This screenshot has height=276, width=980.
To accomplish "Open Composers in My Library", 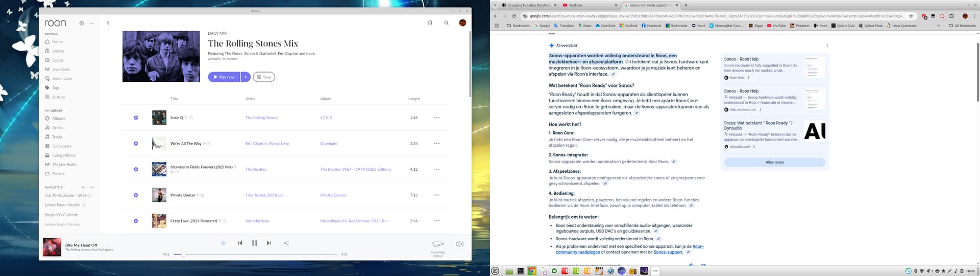I will 62,146.
